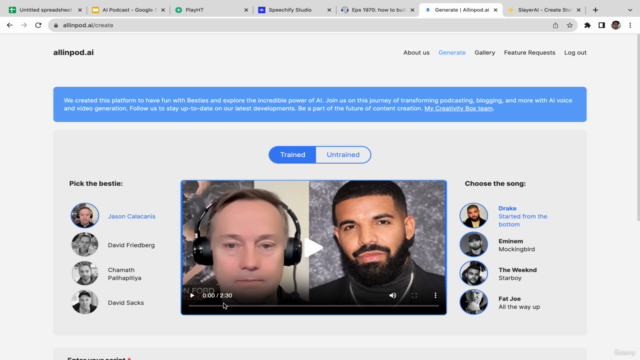Go forward with the browser forward arrow

24,25
